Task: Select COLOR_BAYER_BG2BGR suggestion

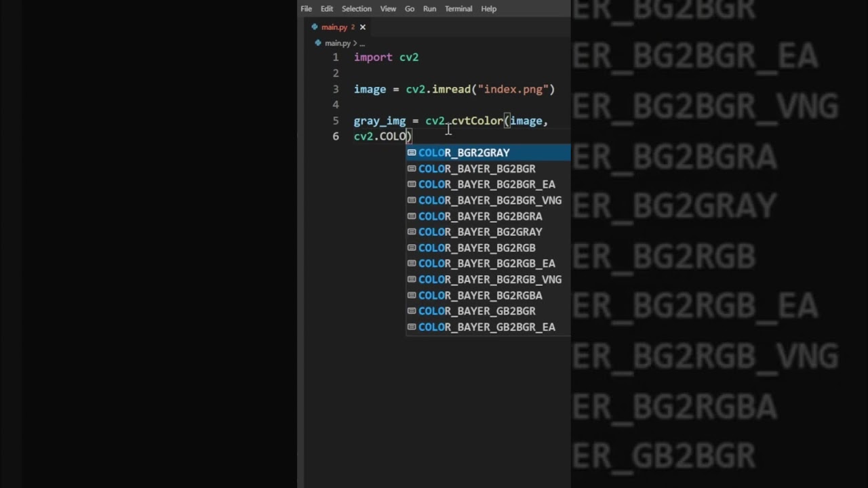Action: point(488,169)
